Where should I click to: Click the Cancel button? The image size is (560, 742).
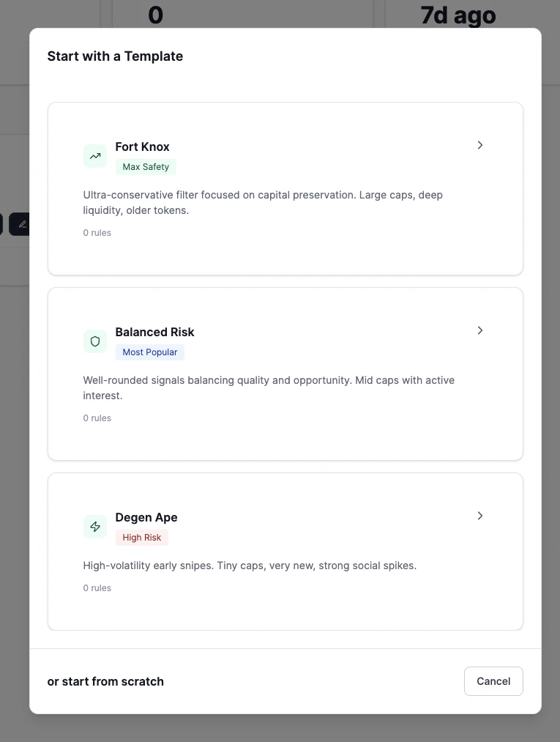pyautogui.click(x=493, y=680)
